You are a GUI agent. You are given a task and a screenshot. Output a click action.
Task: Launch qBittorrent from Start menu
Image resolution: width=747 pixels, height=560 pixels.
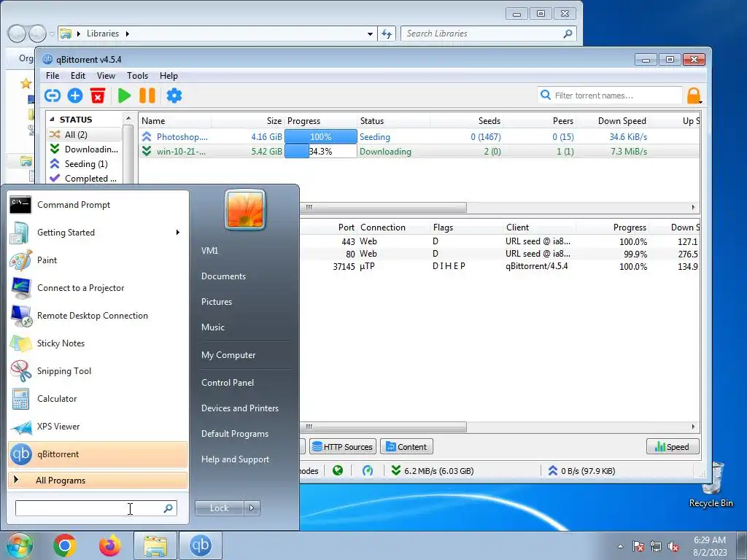pyautogui.click(x=98, y=454)
